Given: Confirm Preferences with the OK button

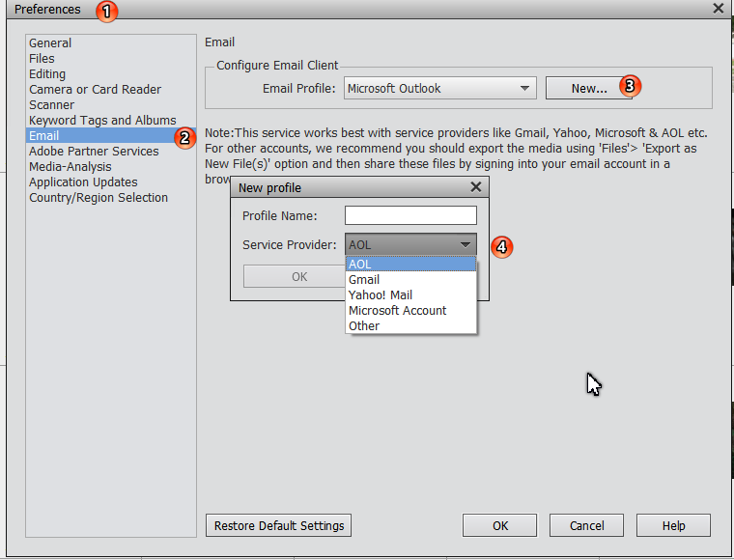Looking at the screenshot, I should pos(499,525).
